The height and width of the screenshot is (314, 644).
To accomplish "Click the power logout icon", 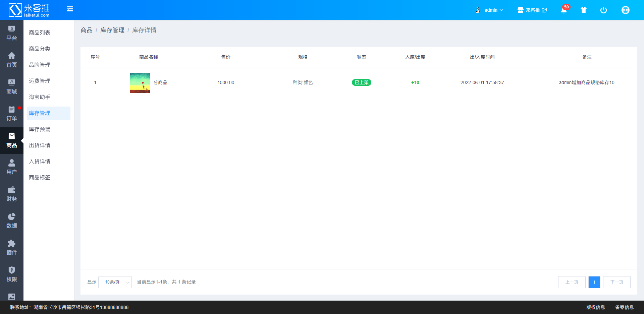I will (603, 10).
